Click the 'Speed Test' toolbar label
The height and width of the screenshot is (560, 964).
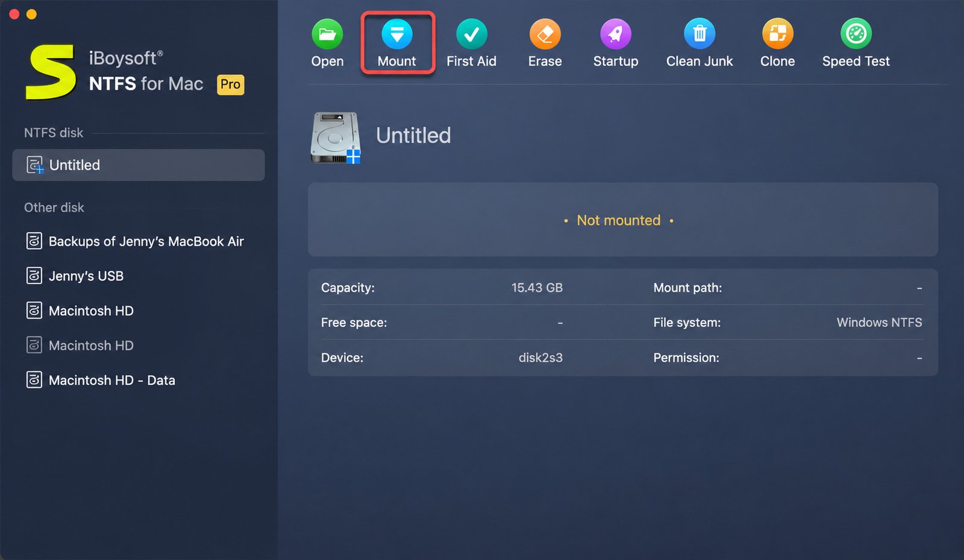pos(856,61)
